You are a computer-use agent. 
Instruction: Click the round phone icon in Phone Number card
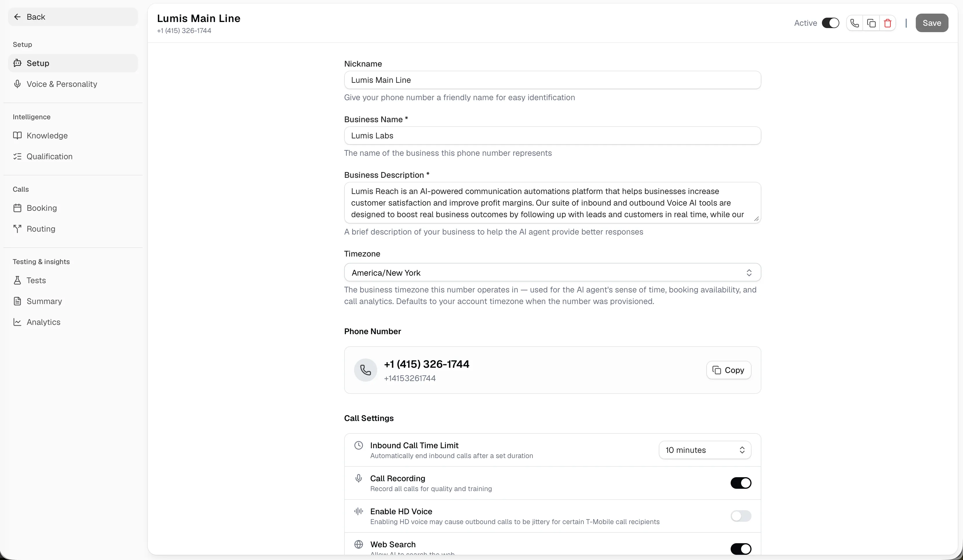pyautogui.click(x=365, y=370)
